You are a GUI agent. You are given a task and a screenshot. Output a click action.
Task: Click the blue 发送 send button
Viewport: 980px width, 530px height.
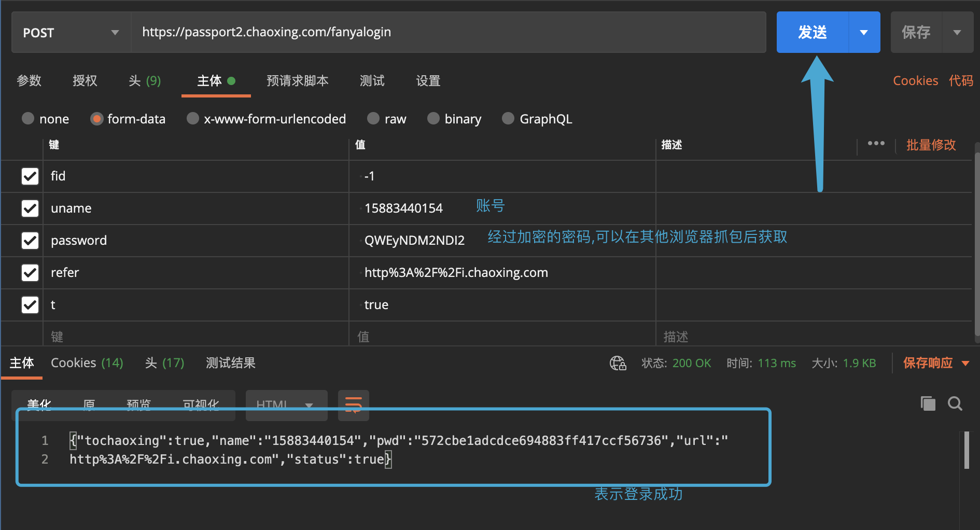click(813, 33)
